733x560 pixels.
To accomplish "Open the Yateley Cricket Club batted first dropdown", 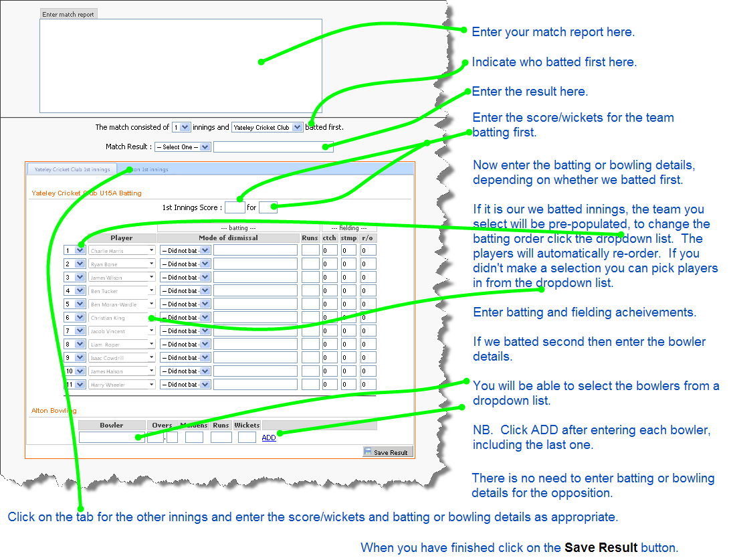I will click(x=268, y=127).
